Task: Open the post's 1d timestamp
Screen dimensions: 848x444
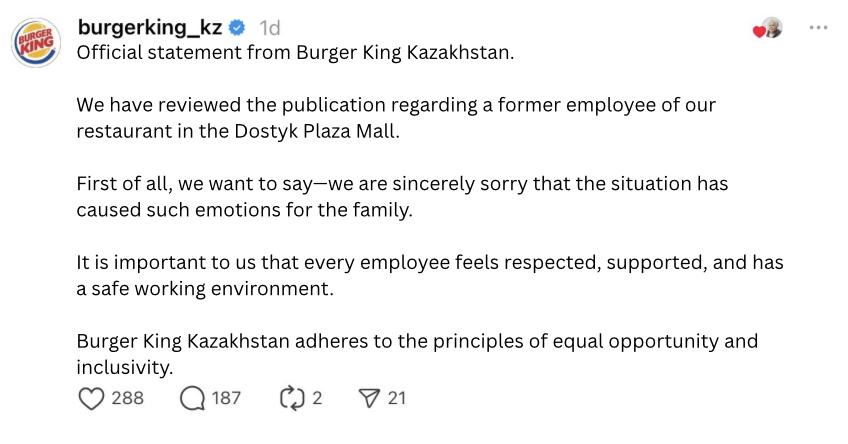Action: [270, 27]
